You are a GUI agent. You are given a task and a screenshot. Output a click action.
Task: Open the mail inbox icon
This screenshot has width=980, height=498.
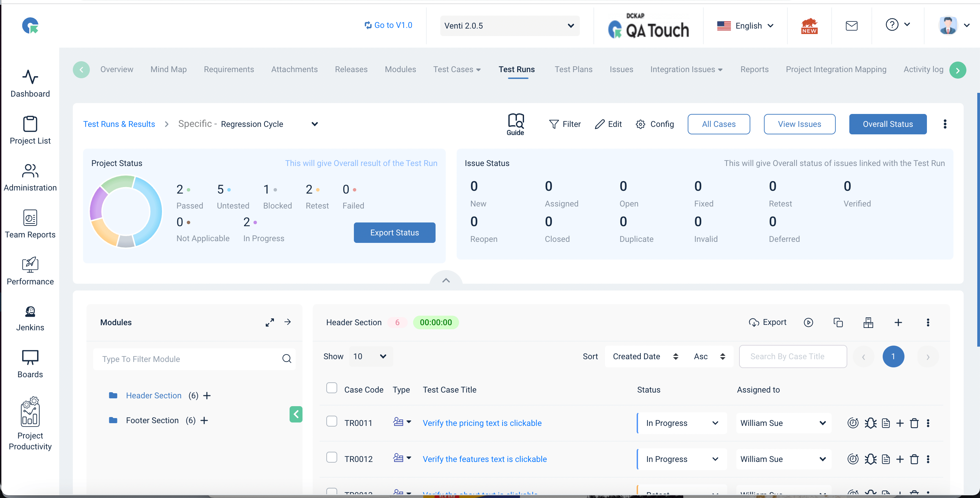pyautogui.click(x=851, y=26)
